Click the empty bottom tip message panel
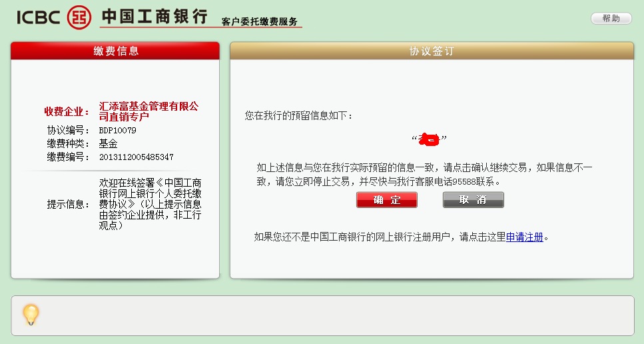Image resolution: width=644 pixels, height=344 pixels. coord(333,315)
